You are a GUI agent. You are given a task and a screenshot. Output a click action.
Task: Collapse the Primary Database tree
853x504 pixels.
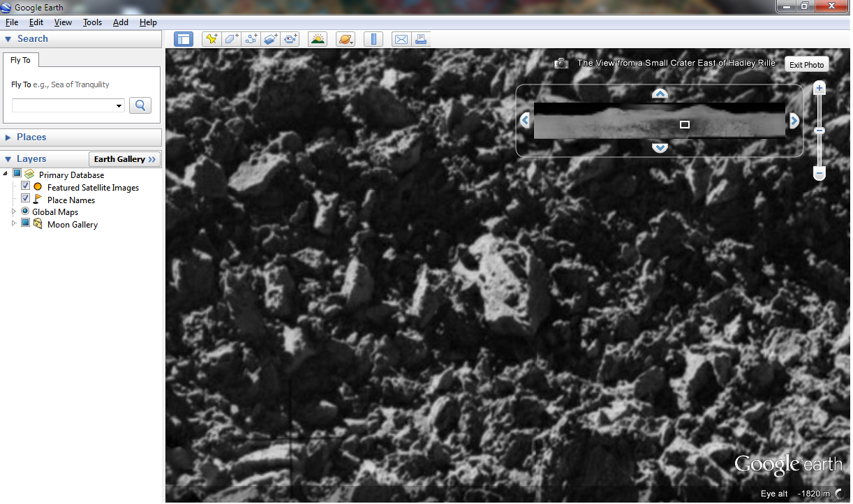[x=6, y=174]
